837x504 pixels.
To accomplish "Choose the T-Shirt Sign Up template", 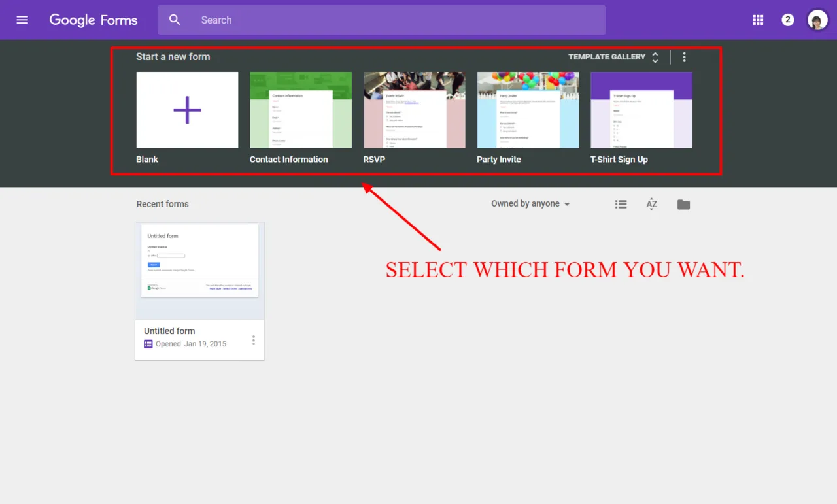I will click(641, 110).
